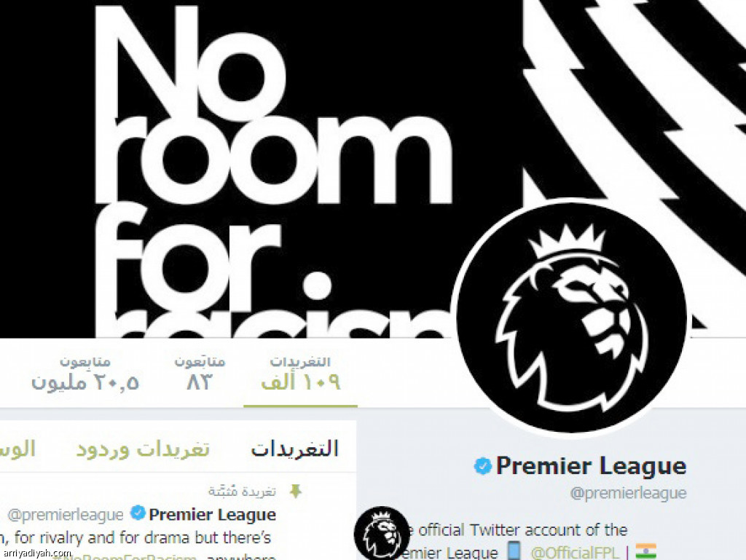The image size is (746, 560).
Task: Click the @premierleague handle under the profile name
Action: [628, 493]
